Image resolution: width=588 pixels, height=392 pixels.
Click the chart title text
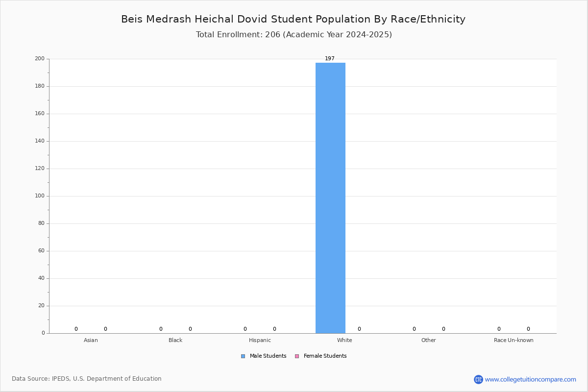pos(294,19)
